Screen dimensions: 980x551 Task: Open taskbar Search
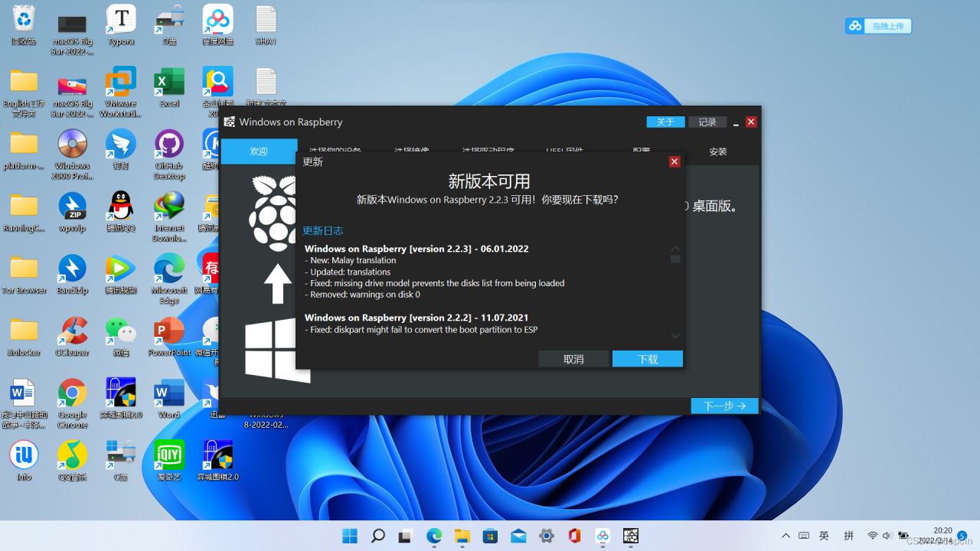point(377,536)
